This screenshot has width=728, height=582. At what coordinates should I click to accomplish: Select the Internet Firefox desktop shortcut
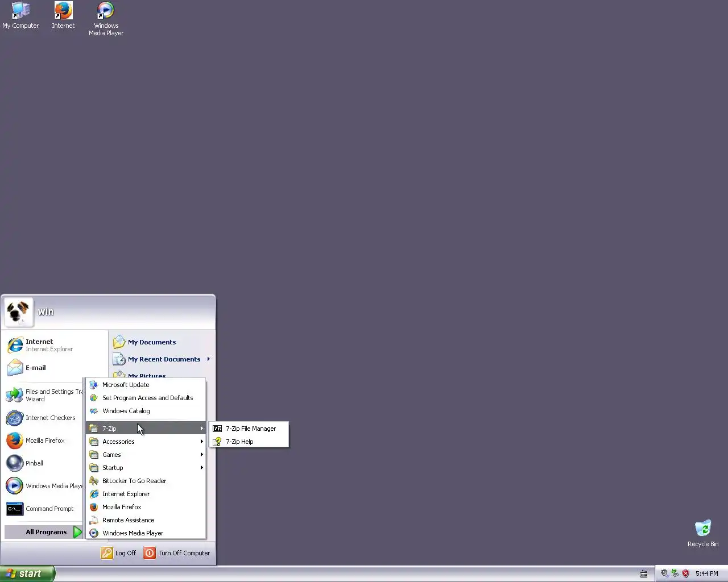click(63, 15)
